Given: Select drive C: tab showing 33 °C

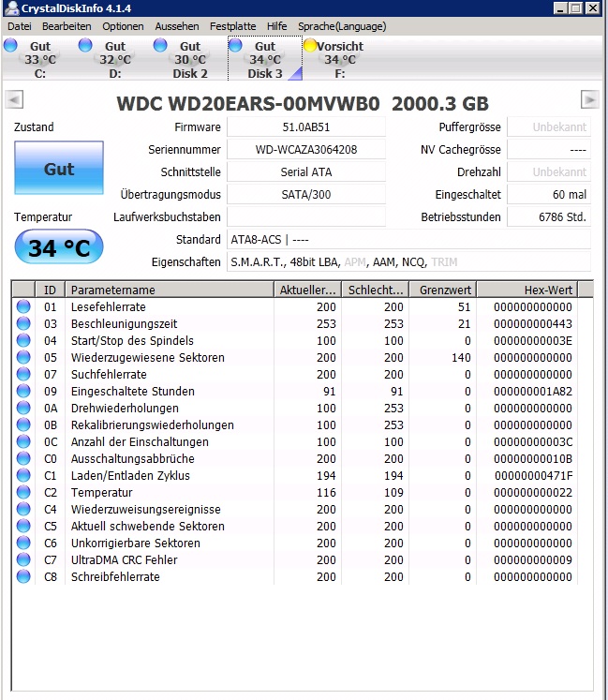Looking at the screenshot, I should pos(40,59).
